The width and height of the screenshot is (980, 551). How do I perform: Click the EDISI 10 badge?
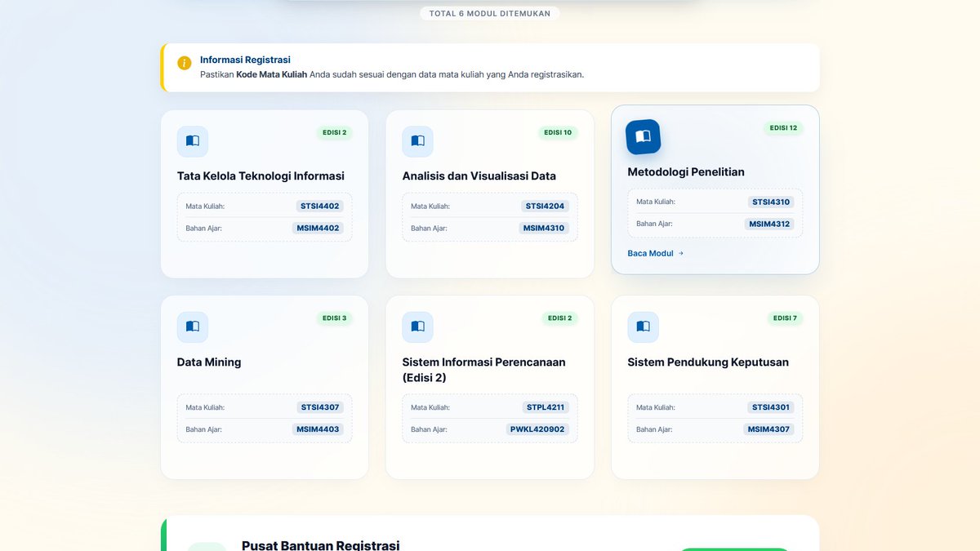coord(558,132)
